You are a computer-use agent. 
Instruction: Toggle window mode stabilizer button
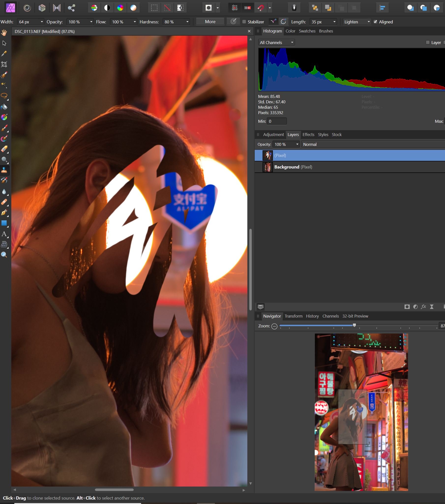point(284,22)
